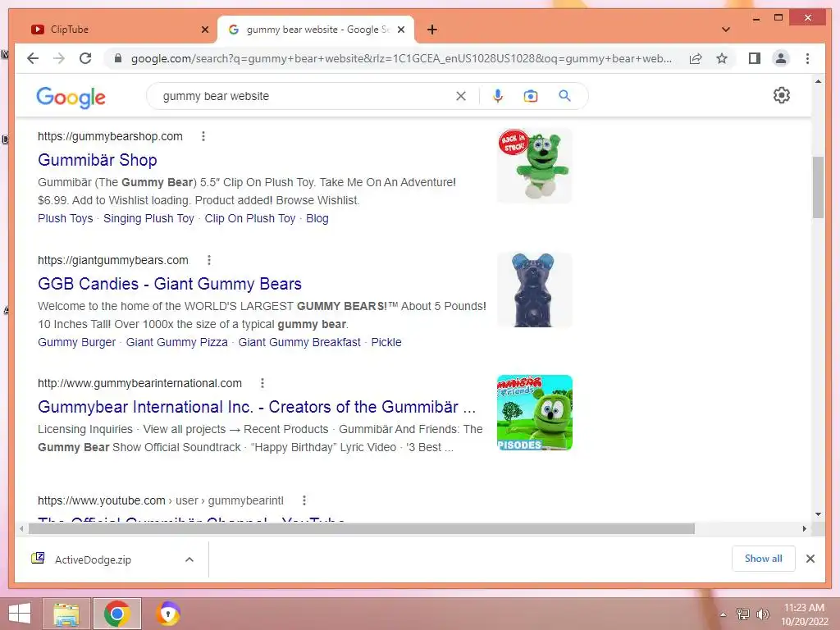
Task: Open Chrome's three-dot menu
Action: click(807, 58)
